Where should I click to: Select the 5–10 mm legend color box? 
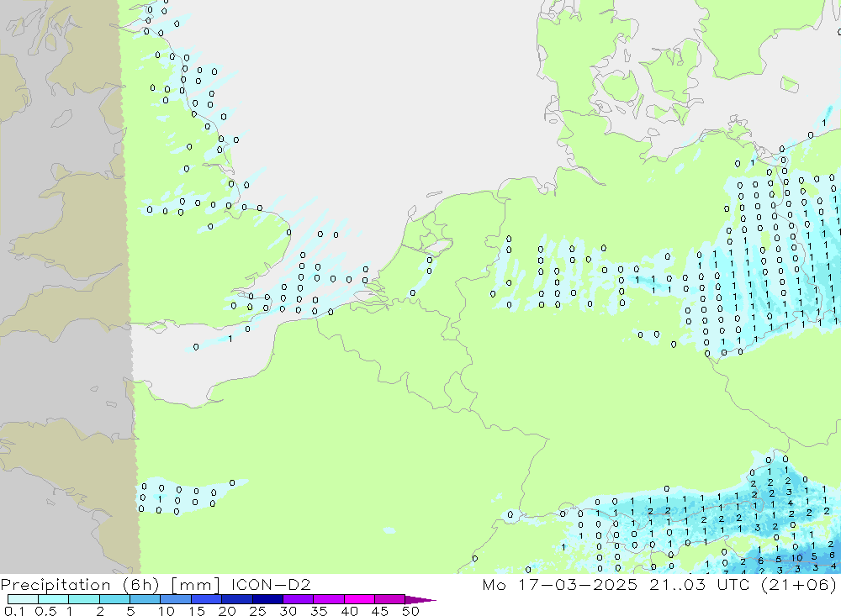(145, 599)
